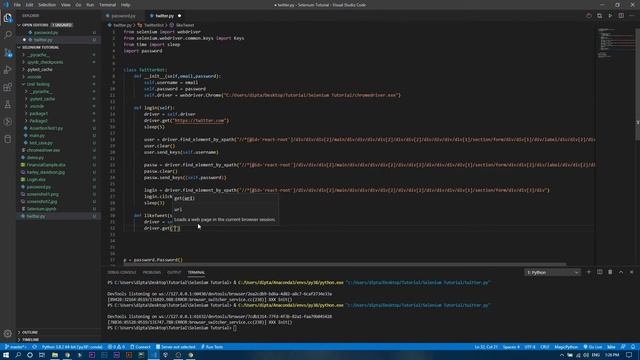This screenshot has width=640, height=360.
Task: Change the language mode from MagicPython
Action: click(566, 347)
